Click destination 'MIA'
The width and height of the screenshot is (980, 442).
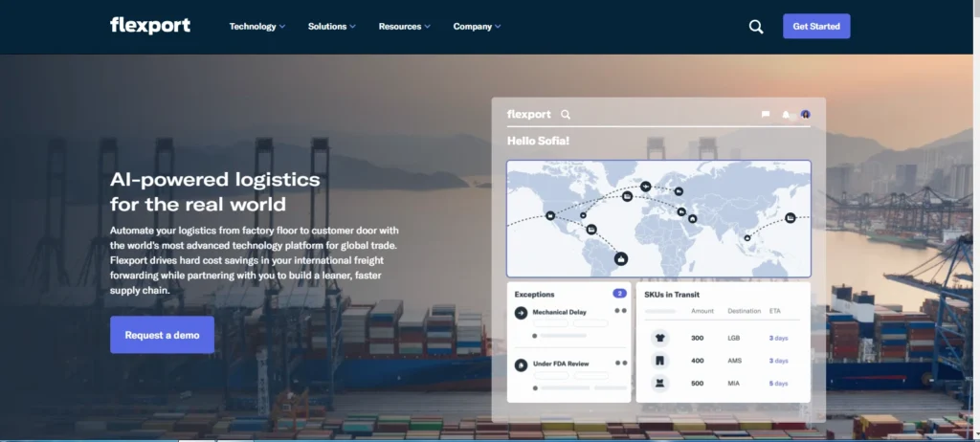(x=734, y=384)
